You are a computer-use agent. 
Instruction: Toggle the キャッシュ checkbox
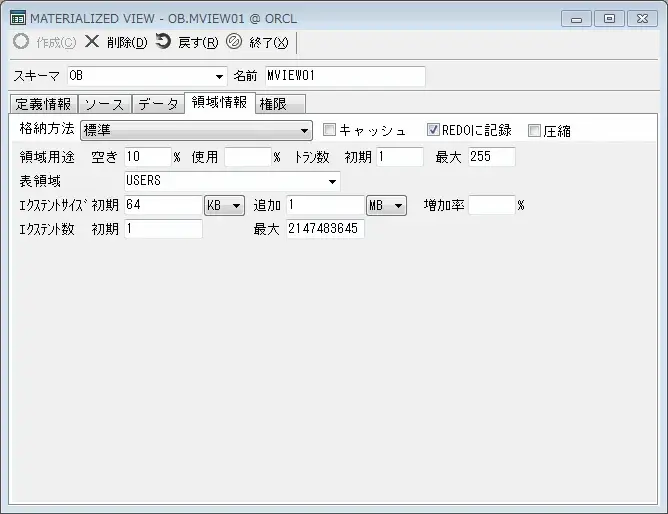point(329,129)
